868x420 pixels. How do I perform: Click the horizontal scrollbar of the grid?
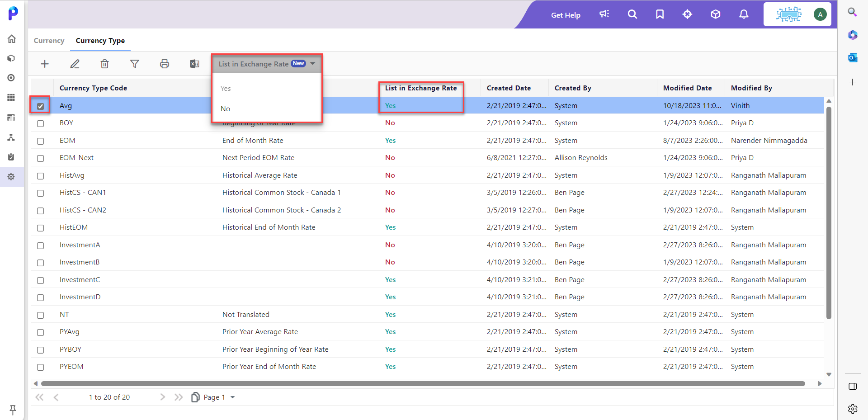pos(423,384)
